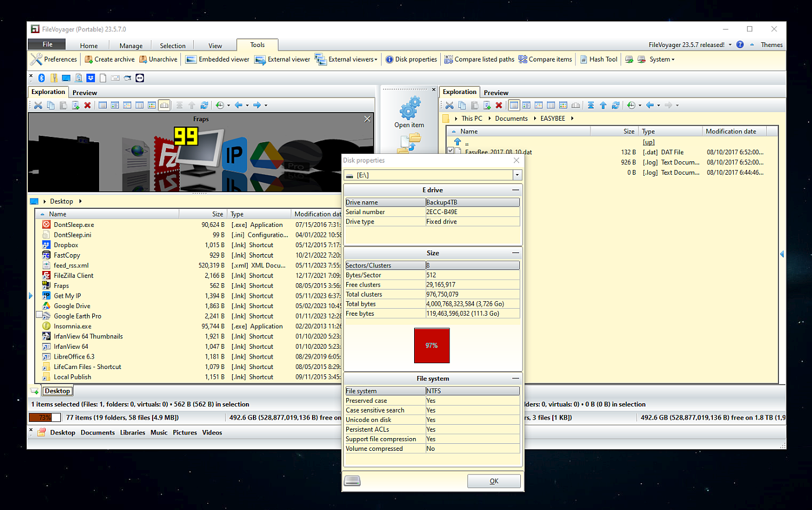This screenshot has height=510, width=812.
Task: Toggle right pane highlighted details view mode
Action: [x=514, y=105]
